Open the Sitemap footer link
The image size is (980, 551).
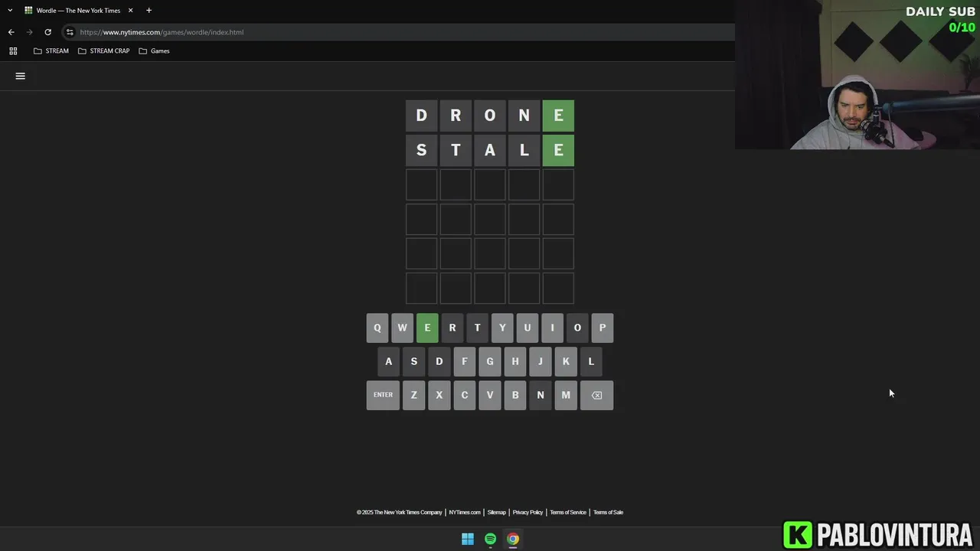coord(497,512)
